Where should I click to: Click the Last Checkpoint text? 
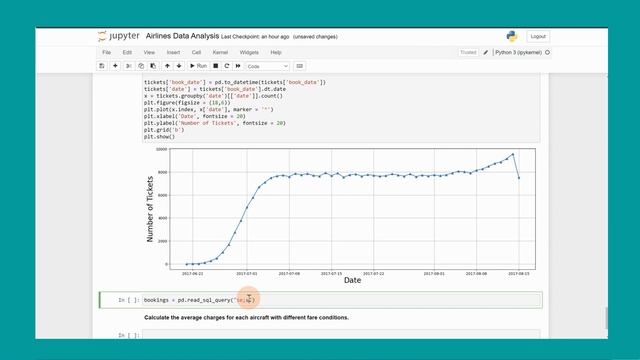tap(255, 37)
